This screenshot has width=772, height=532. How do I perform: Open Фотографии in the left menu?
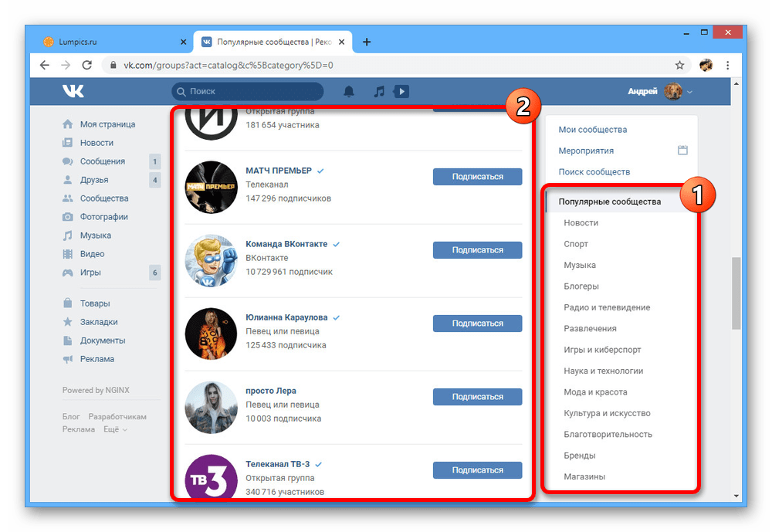click(104, 217)
